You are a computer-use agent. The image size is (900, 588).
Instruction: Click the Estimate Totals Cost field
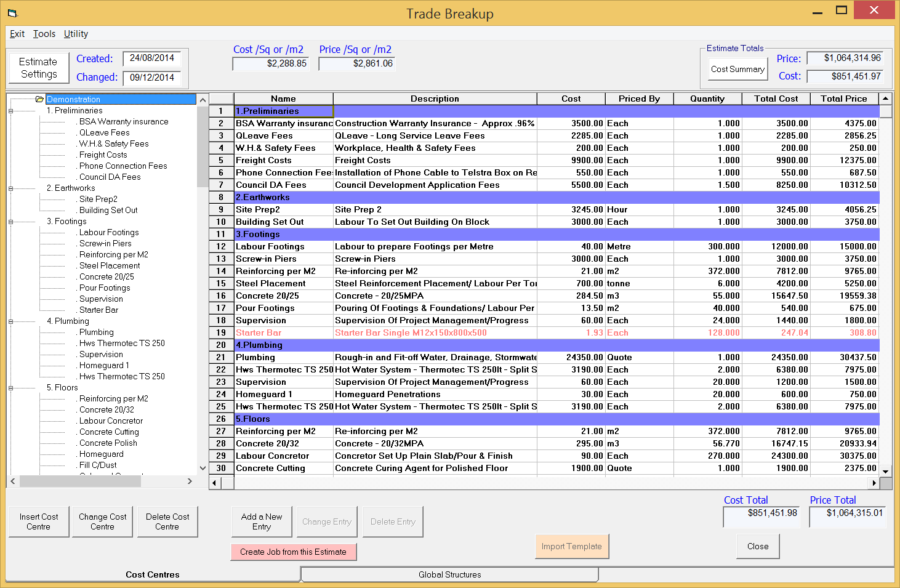click(845, 76)
